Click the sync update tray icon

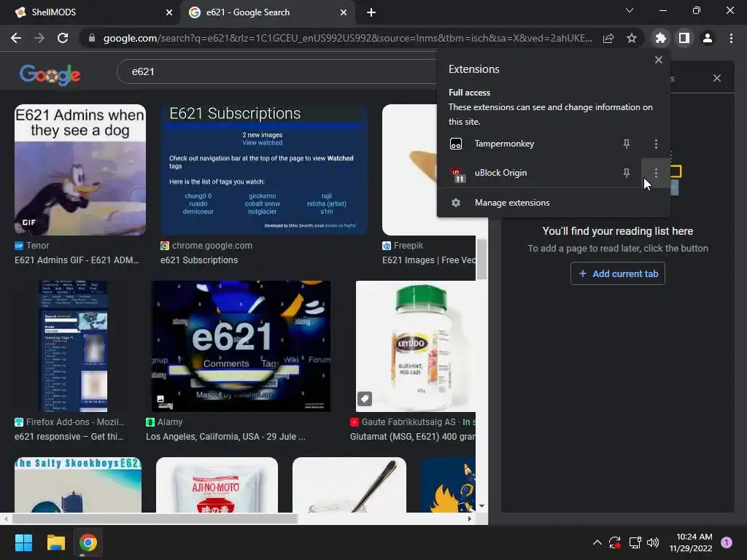614,542
